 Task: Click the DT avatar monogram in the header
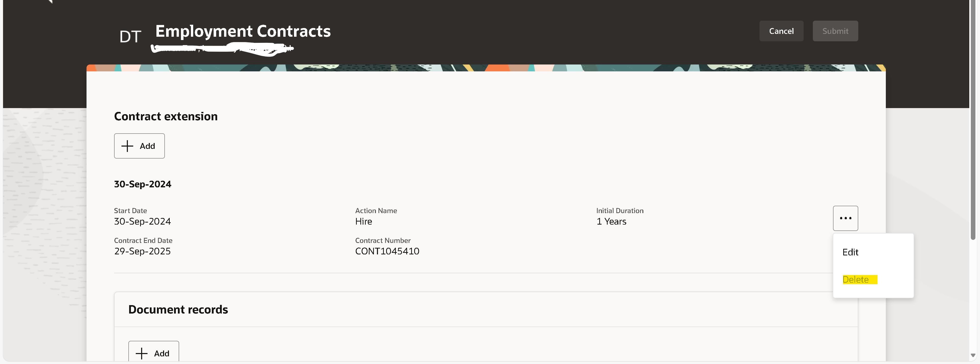130,35
